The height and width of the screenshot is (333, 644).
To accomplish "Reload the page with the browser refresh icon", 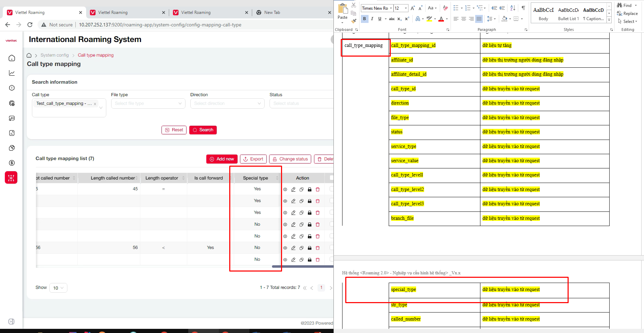I will click(30, 25).
